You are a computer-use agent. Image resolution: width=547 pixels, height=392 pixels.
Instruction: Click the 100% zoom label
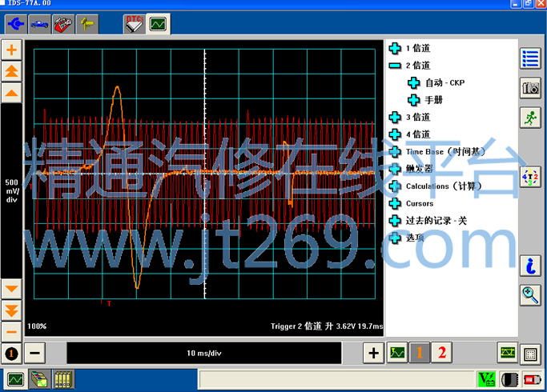coord(37,326)
